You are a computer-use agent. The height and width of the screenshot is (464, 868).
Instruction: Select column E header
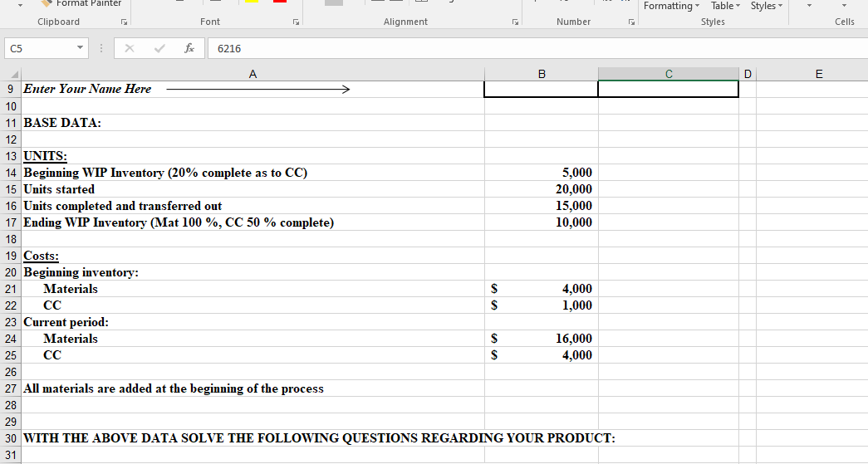(819, 74)
